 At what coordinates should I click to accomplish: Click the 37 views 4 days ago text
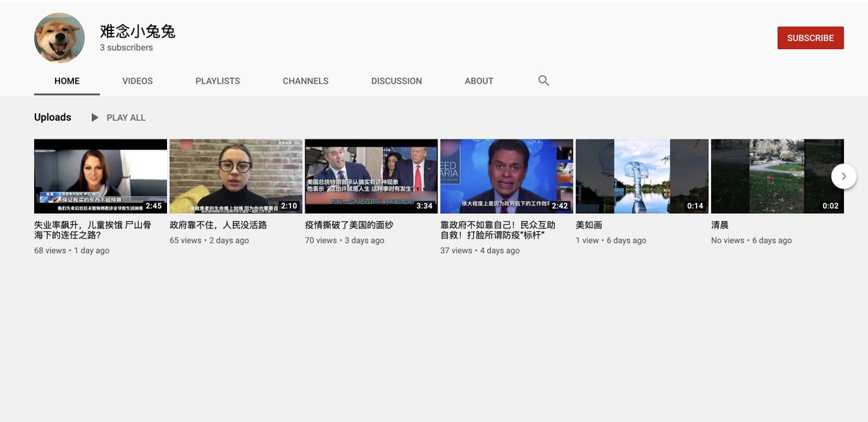480,251
